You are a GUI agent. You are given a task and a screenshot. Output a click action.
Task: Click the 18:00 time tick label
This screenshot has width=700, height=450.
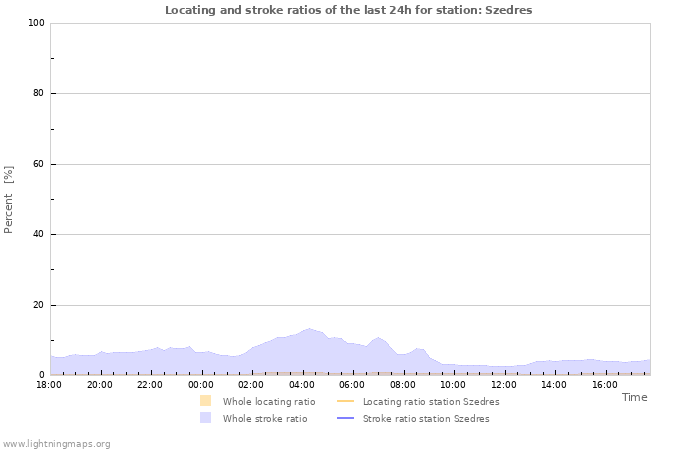(x=49, y=384)
